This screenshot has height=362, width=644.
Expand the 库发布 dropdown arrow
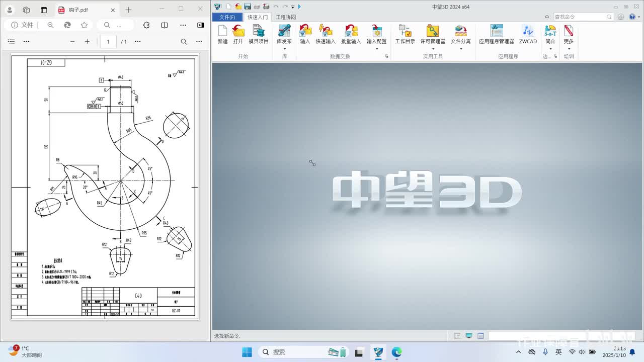click(284, 49)
